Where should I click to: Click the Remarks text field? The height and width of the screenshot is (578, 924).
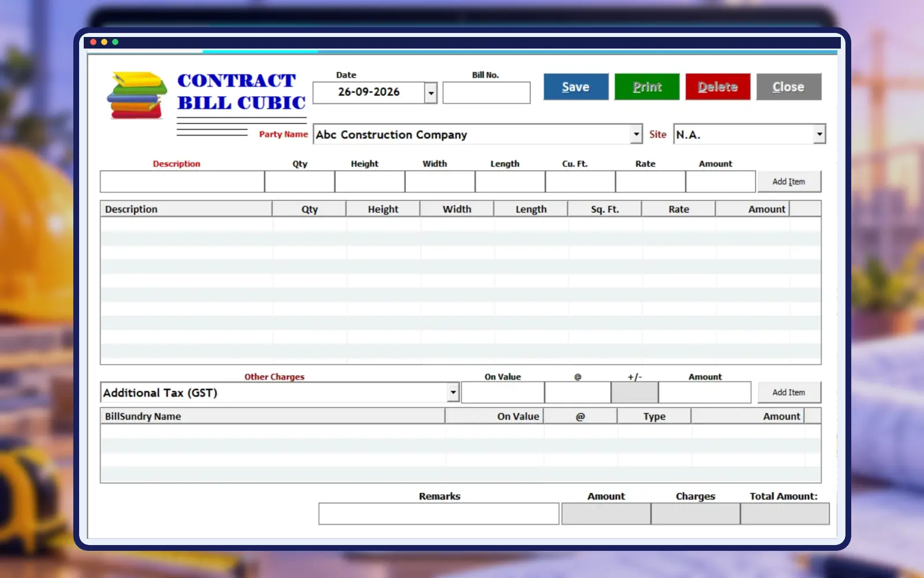click(x=439, y=514)
